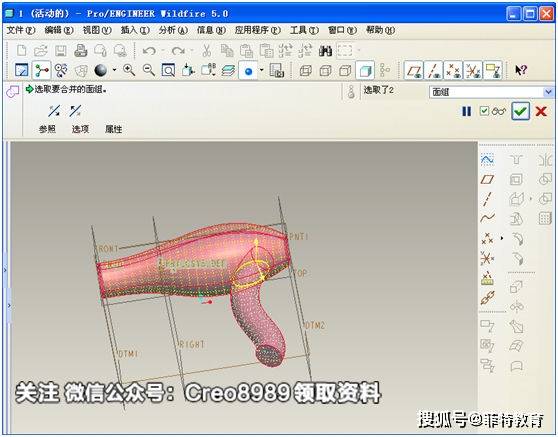The width and height of the screenshot is (558, 437).
Task: Click the Paste Special icon
Action: 266,51
